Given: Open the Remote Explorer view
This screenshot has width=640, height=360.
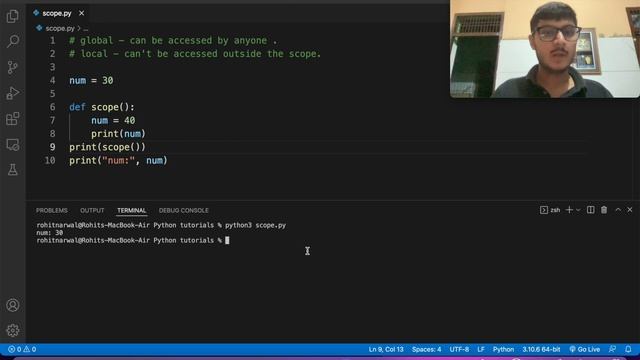Looking at the screenshot, I should [13, 144].
